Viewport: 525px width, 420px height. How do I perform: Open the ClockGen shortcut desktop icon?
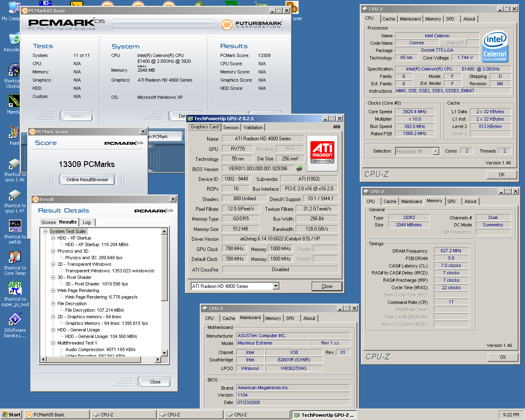14,70
